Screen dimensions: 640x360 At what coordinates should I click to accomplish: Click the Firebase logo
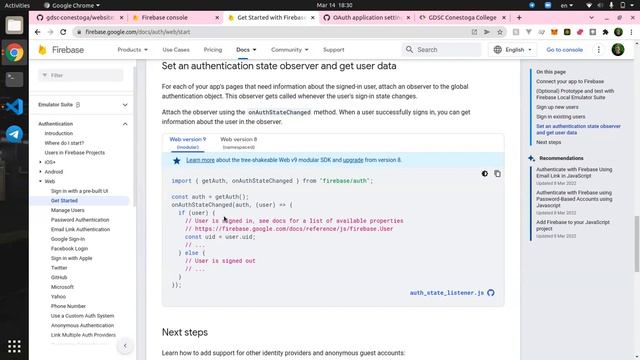click(x=60, y=50)
